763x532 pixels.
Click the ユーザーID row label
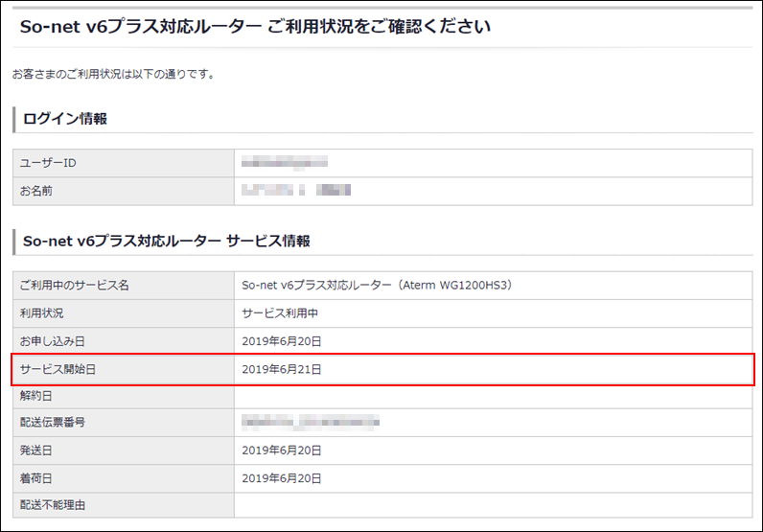tap(48, 163)
